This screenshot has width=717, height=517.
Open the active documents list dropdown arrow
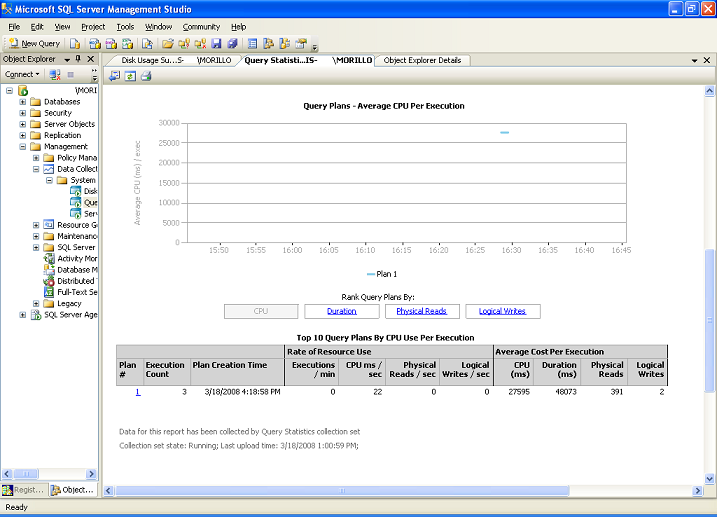tap(694, 60)
